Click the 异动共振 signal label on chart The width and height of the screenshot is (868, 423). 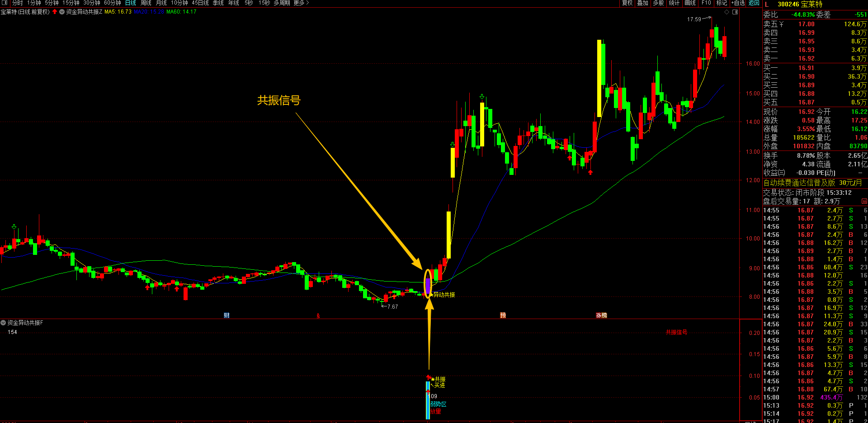[x=444, y=295]
